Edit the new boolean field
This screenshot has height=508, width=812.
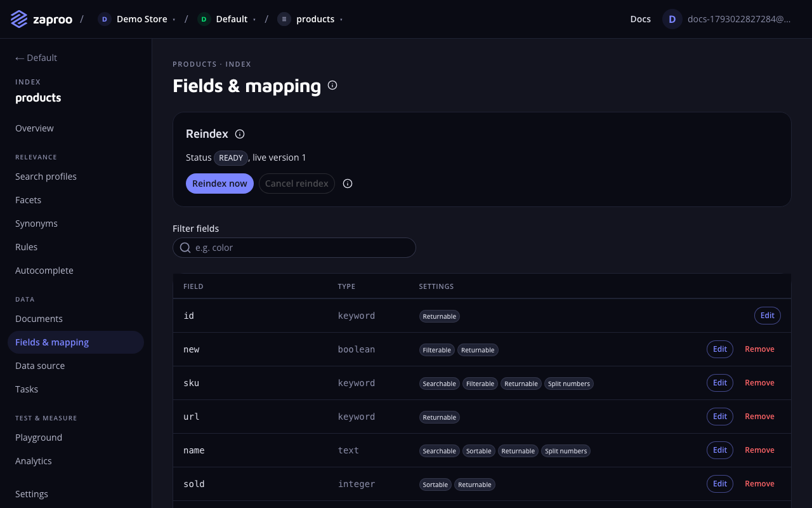tap(720, 349)
